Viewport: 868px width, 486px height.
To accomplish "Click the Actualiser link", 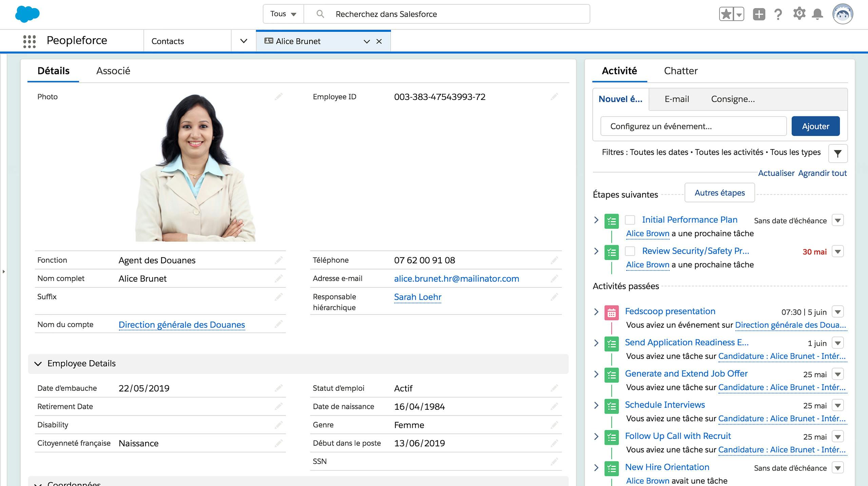I will (x=776, y=173).
